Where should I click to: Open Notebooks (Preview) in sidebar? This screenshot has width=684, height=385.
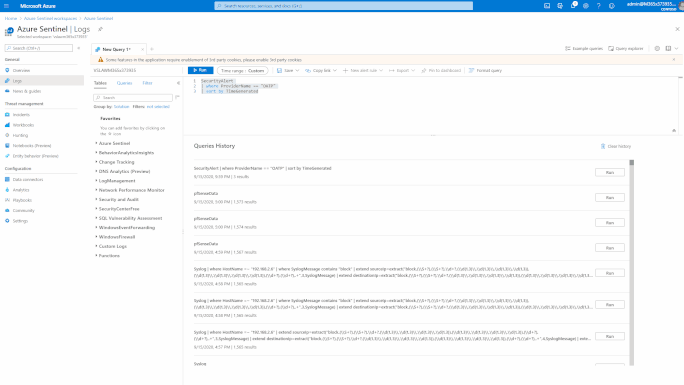tap(32, 146)
